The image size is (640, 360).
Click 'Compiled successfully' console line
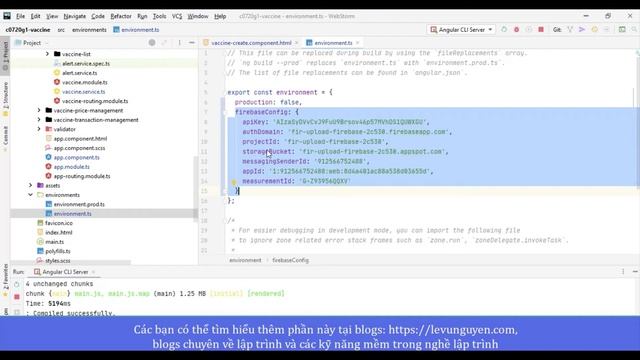point(70,313)
